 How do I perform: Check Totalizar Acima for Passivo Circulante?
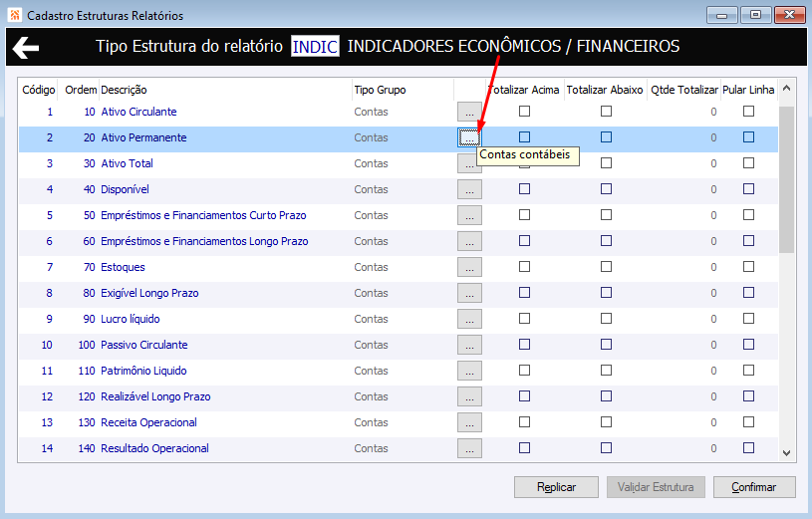pos(525,345)
